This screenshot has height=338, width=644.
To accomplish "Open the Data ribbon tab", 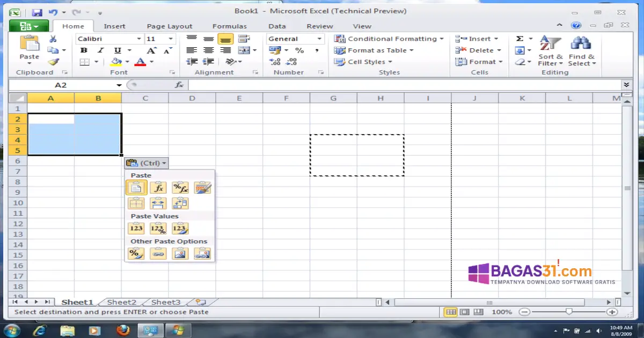I will point(277,26).
